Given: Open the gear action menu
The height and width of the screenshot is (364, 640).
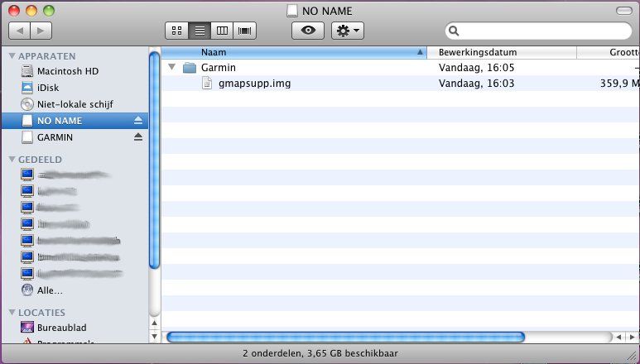Looking at the screenshot, I should (x=348, y=31).
